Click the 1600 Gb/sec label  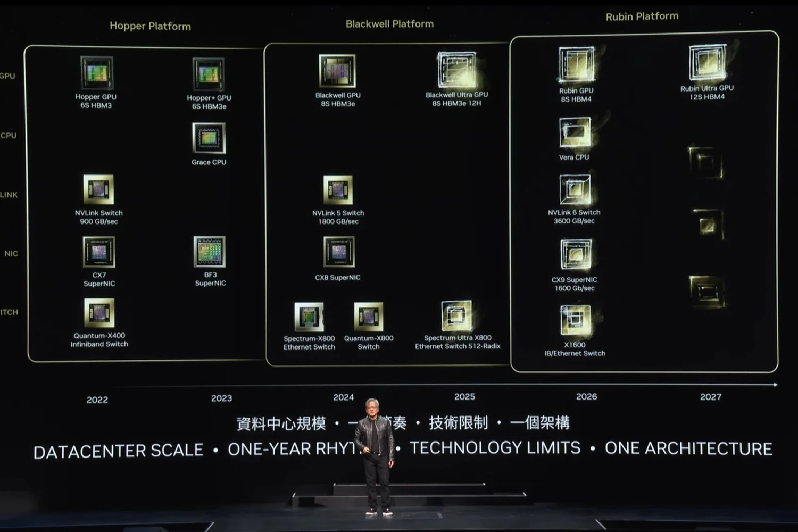[575, 288]
